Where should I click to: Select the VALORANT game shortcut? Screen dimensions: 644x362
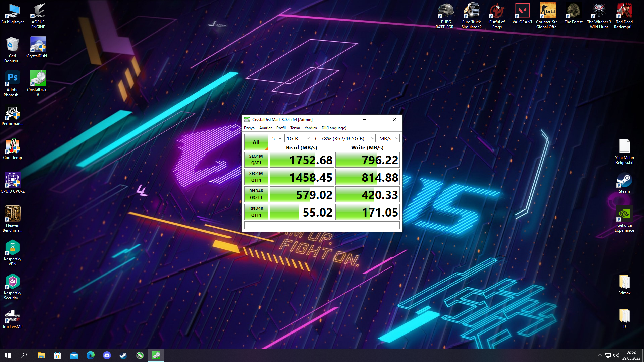point(522,12)
